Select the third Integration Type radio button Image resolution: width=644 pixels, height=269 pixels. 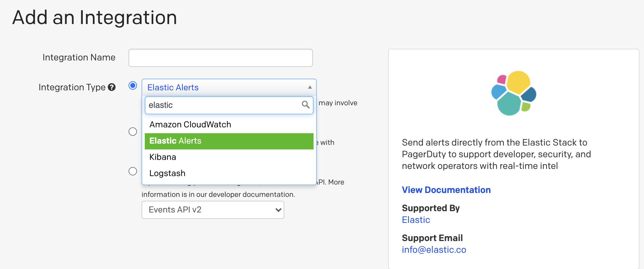133,171
